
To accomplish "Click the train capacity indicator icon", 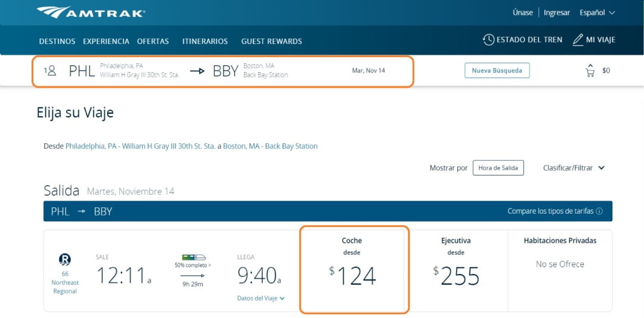I will point(193,257).
